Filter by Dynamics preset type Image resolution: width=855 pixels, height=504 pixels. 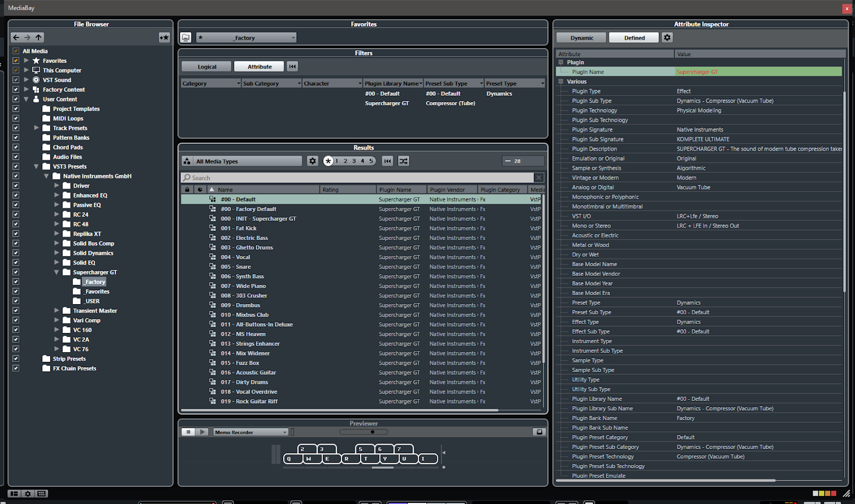point(499,94)
